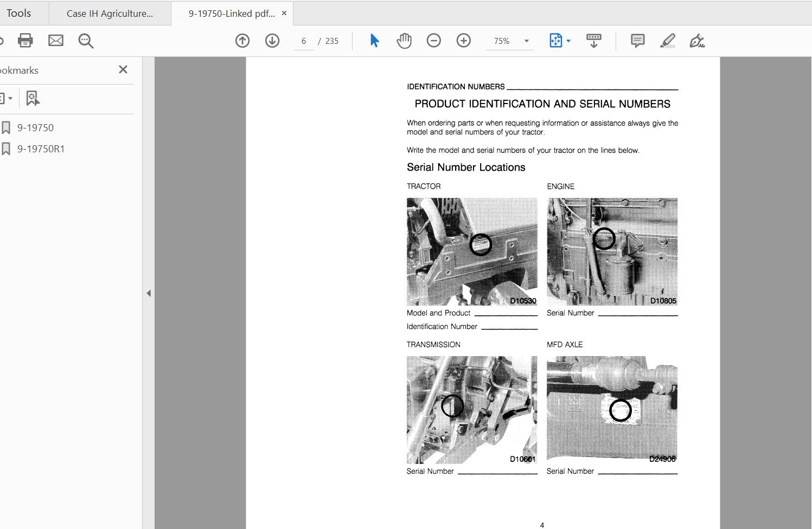The width and height of the screenshot is (812, 529).
Task: Switch to the Case IH Agriculture tab
Action: [x=110, y=14]
